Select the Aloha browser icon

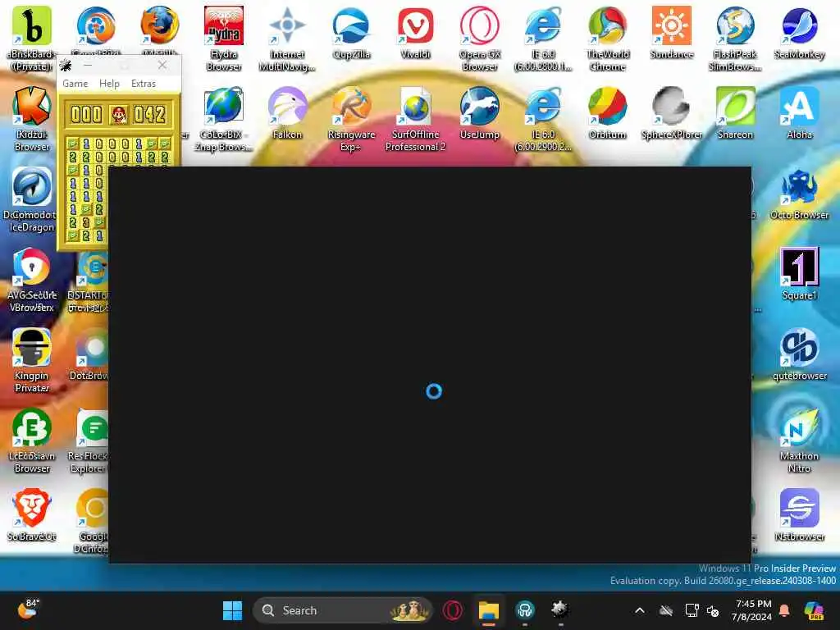coord(799,112)
